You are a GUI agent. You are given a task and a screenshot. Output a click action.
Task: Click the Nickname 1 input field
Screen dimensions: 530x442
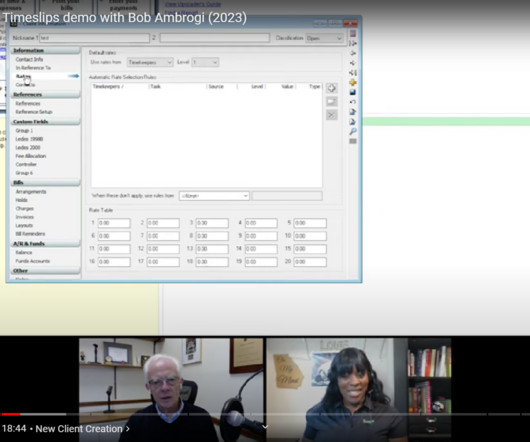click(94, 38)
